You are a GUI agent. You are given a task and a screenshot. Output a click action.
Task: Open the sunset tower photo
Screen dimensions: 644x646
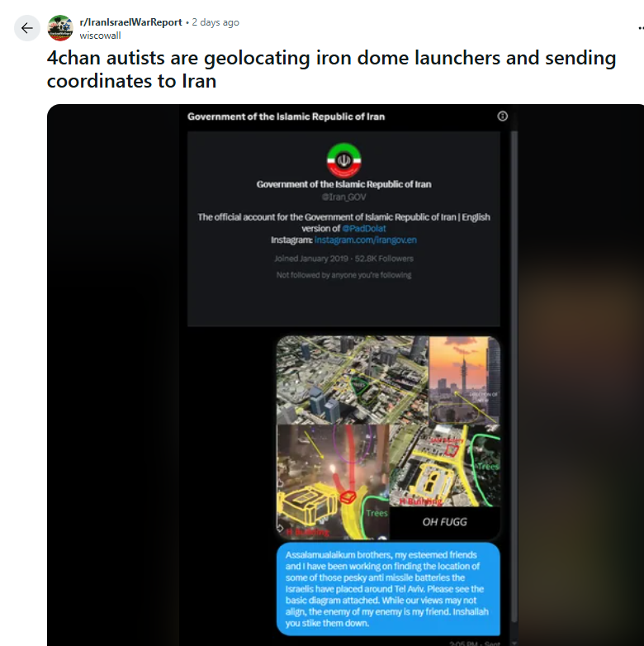[465, 380]
